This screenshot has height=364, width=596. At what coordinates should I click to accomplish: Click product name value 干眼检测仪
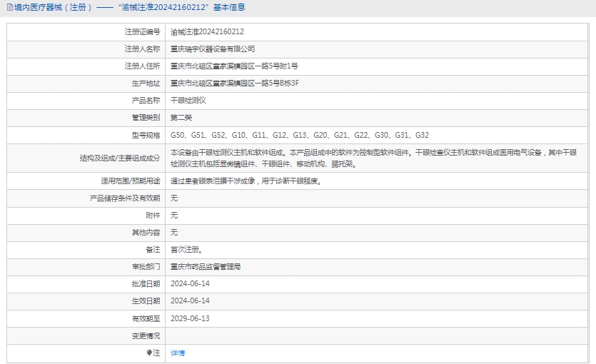coord(188,101)
